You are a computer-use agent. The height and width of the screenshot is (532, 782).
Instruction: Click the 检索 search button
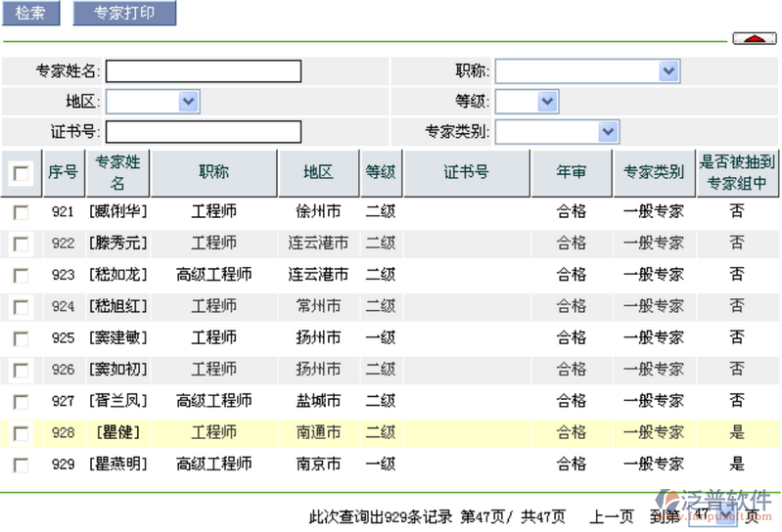[x=30, y=14]
